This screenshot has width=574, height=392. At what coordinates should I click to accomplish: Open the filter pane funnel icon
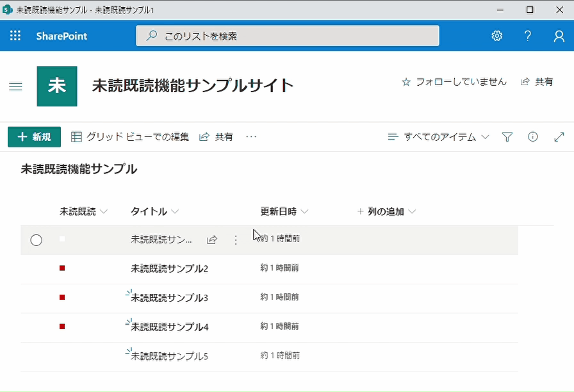[507, 137]
